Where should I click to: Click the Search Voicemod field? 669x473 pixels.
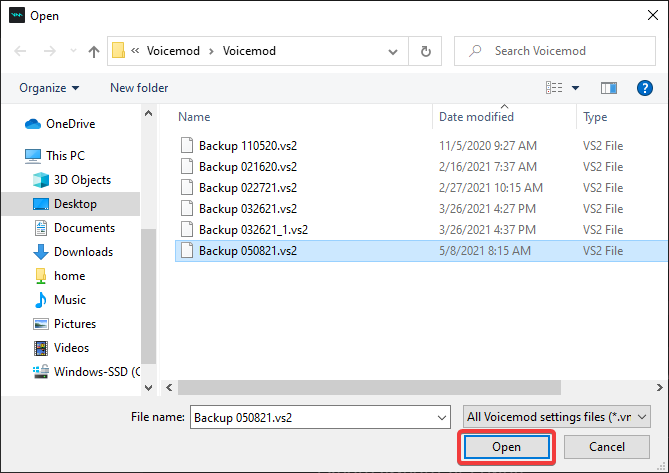[x=555, y=51]
